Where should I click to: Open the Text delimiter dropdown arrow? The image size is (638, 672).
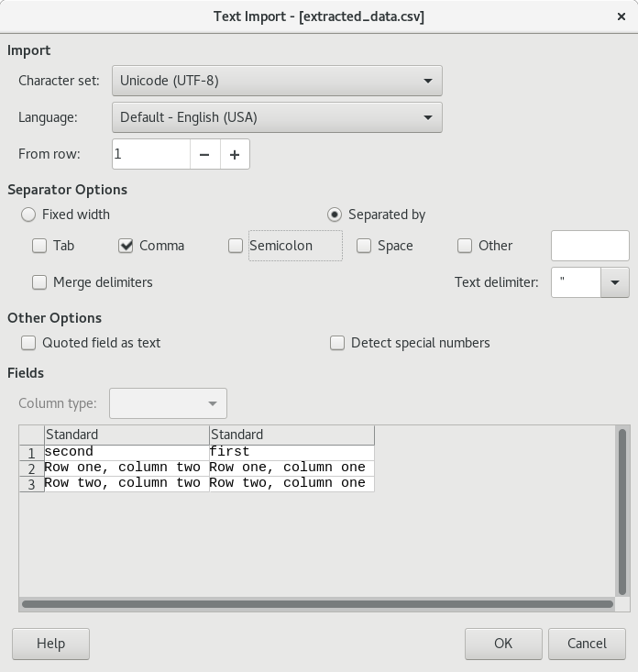(615, 282)
